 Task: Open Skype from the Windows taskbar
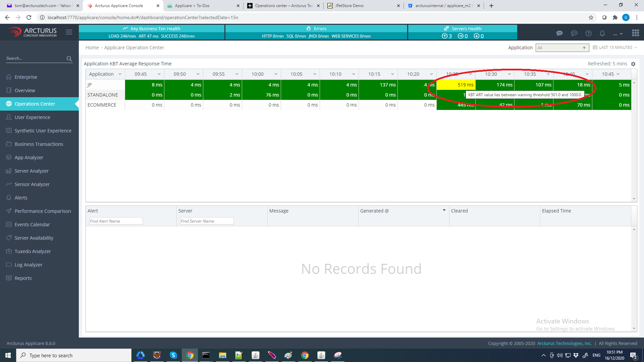click(173, 355)
